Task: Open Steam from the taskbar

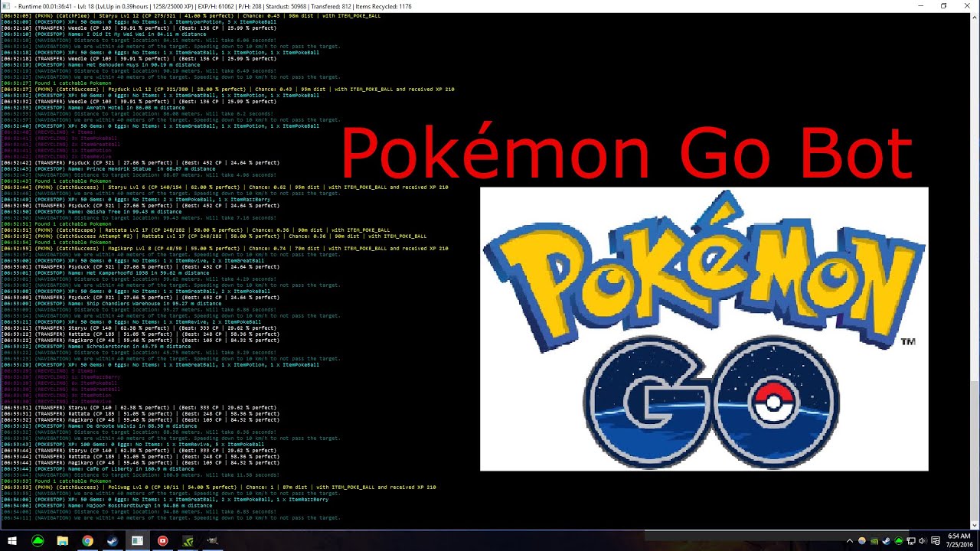Action: [113, 540]
